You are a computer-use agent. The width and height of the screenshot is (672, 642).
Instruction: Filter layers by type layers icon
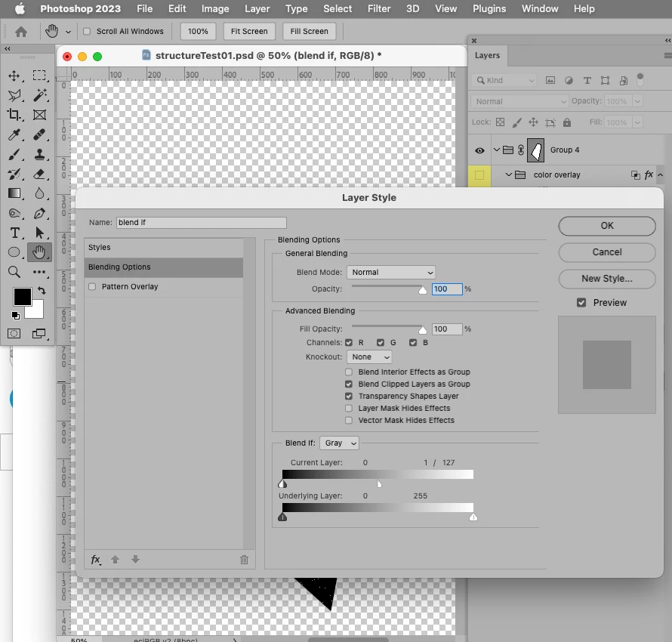coord(587,81)
